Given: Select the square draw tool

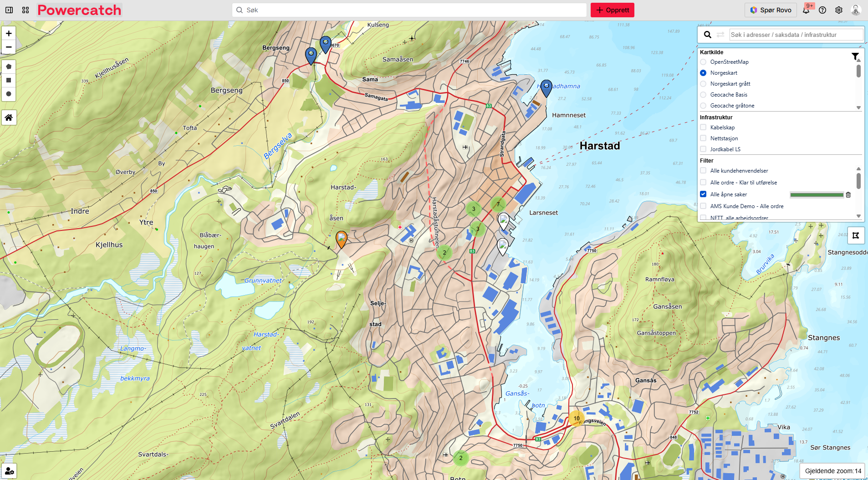Looking at the screenshot, I should click(9, 80).
